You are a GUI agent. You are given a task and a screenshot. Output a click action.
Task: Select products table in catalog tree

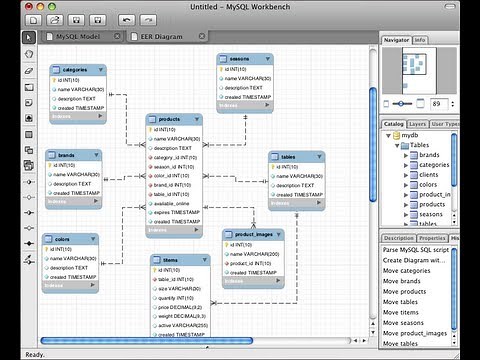point(432,204)
